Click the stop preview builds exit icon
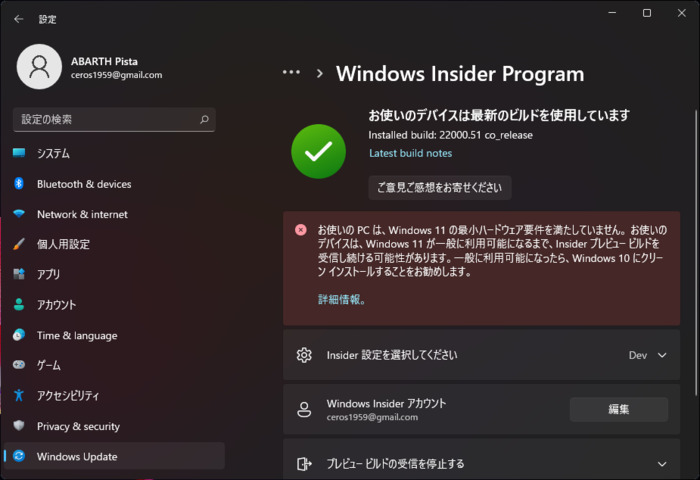Image resolution: width=700 pixels, height=480 pixels. (304, 463)
